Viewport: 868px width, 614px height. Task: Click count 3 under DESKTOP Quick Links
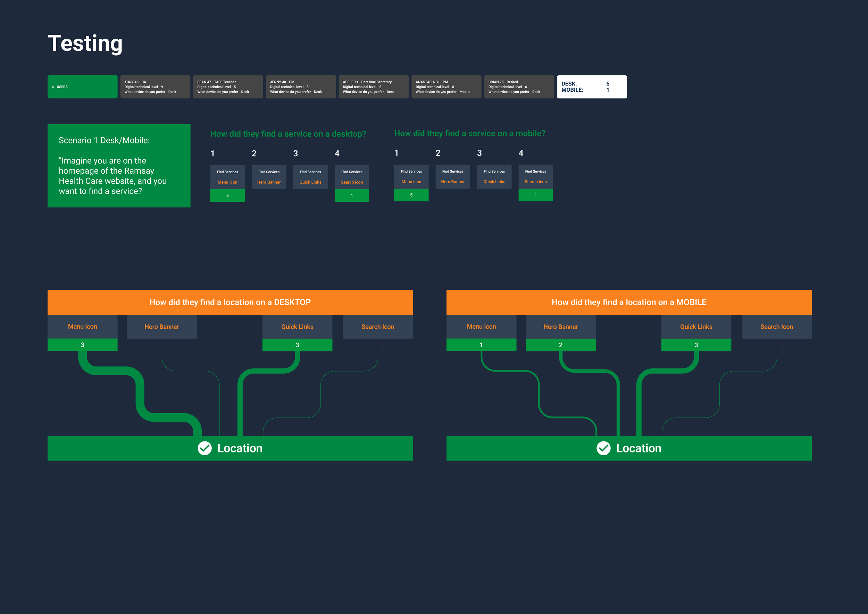tap(298, 345)
